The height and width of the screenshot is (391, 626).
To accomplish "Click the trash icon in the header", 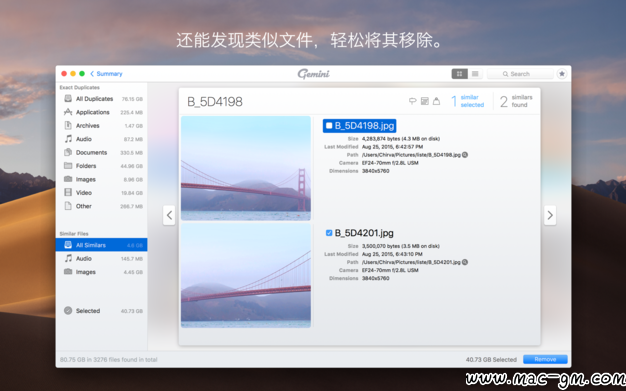I will tap(436, 101).
